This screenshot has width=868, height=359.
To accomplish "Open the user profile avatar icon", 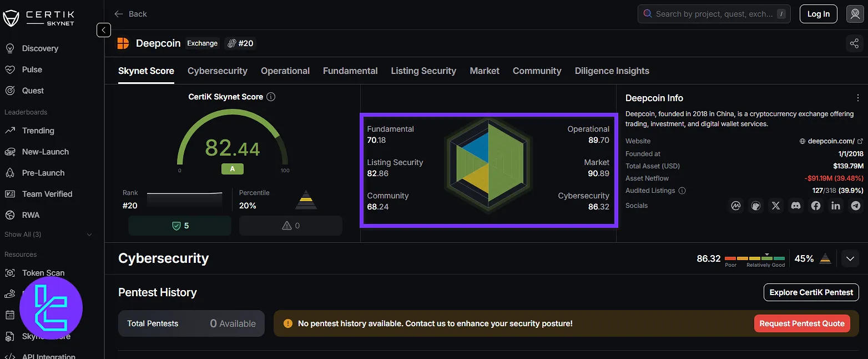I will (855, 14).
